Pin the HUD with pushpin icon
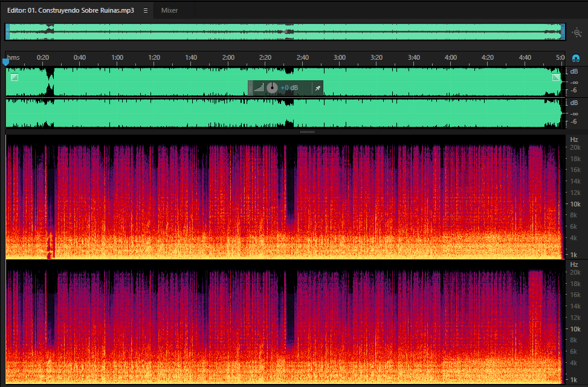The image size is (588, 387). 318,88
